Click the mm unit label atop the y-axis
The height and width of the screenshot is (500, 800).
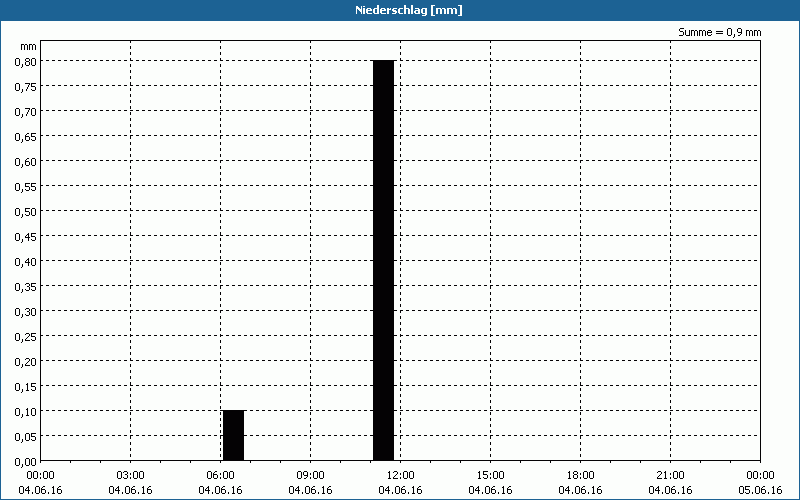(x=28, y=46)
